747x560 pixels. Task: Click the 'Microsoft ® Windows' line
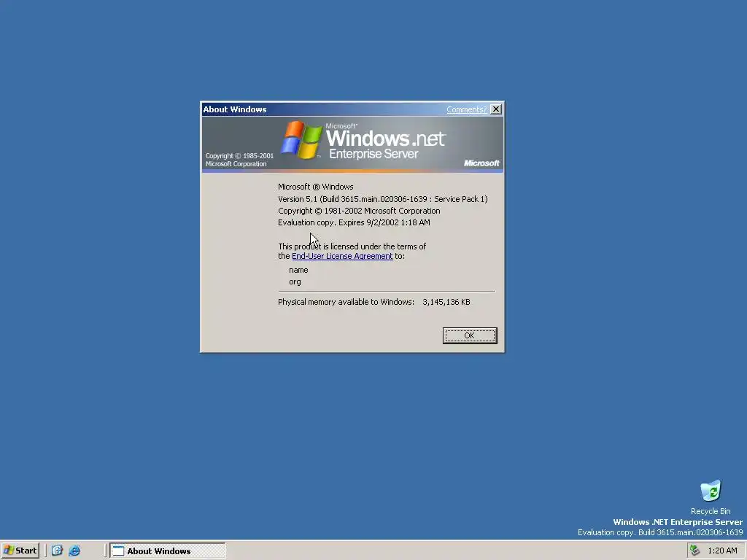[x=315, y=187]
